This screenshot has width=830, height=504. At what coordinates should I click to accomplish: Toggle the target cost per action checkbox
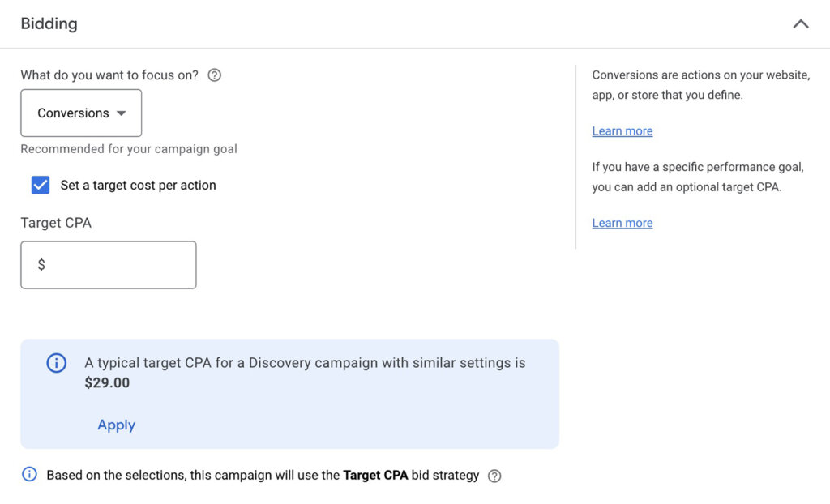coord(40,185)
